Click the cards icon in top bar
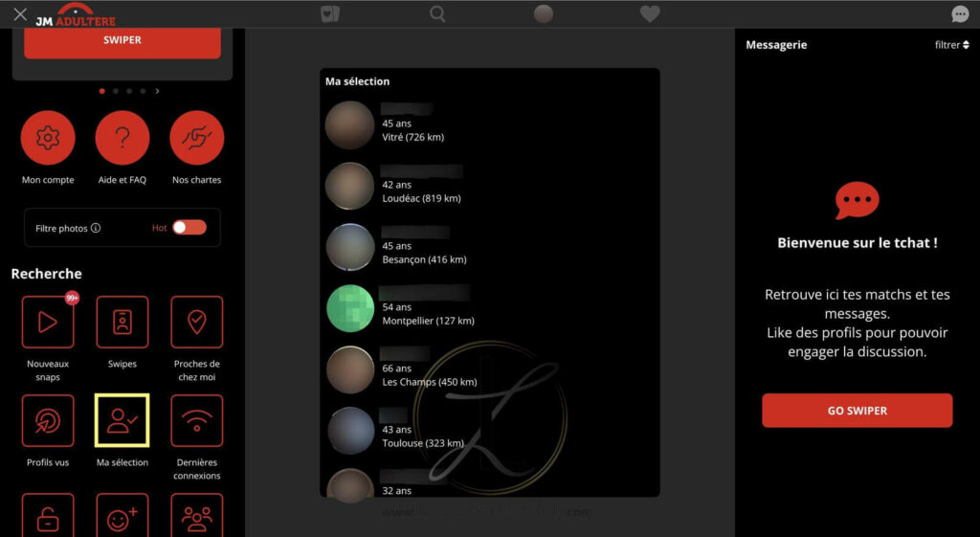 330,13
